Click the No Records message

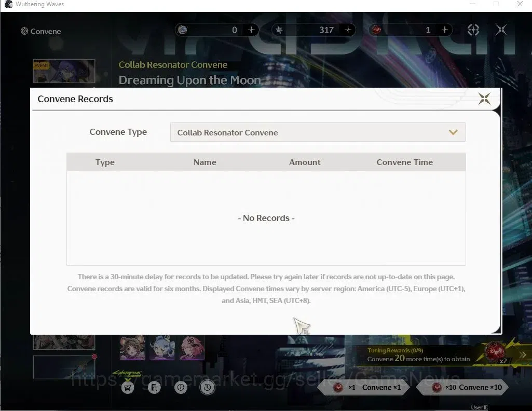266,218
